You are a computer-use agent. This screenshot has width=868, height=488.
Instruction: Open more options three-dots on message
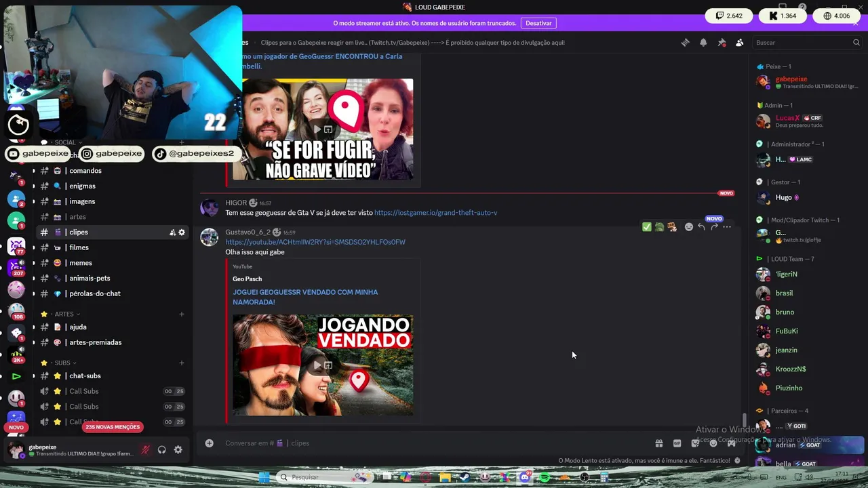pyautogui.click(x=727, y=227)
